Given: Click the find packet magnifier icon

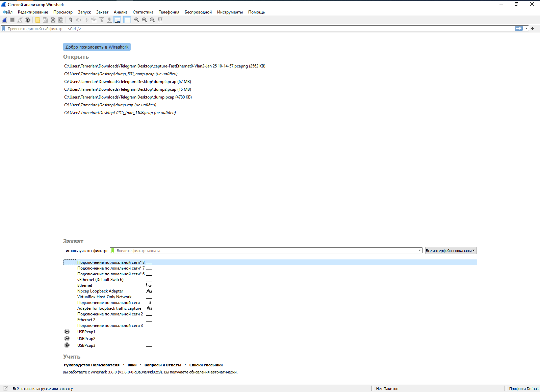Looking at the screenshot, I should pos(71,20).
